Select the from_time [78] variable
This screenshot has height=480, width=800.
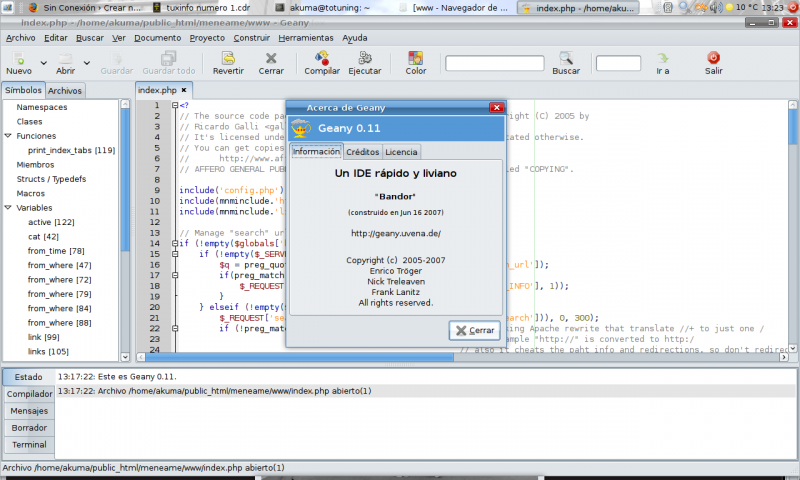pyautogui.click(x=56, y=251)
